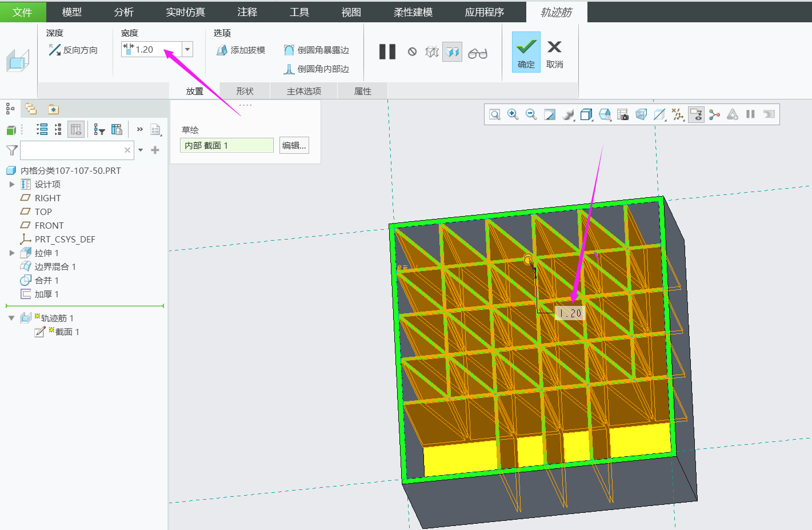Click the glasses verify-preview icon
Image resolution: width=812 pixels, height=530 pixels.
pos(477,53)
